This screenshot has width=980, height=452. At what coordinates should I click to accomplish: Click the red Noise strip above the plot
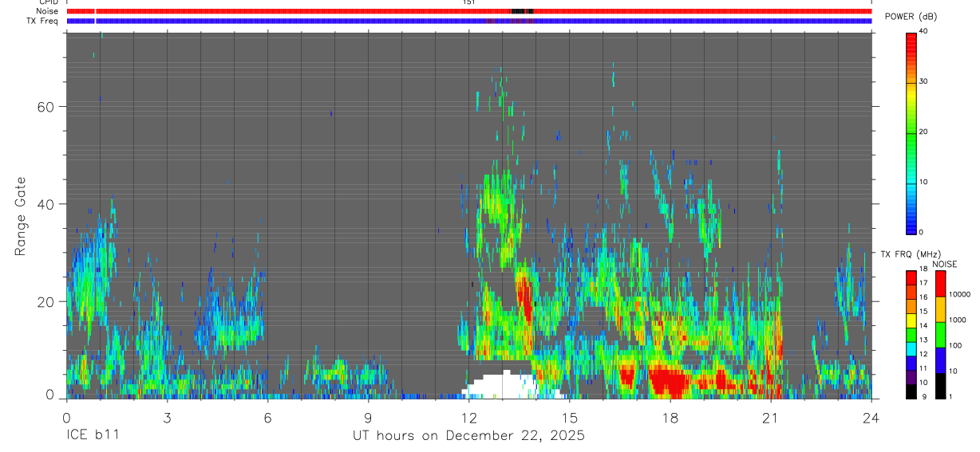click(x=469, y=11)
